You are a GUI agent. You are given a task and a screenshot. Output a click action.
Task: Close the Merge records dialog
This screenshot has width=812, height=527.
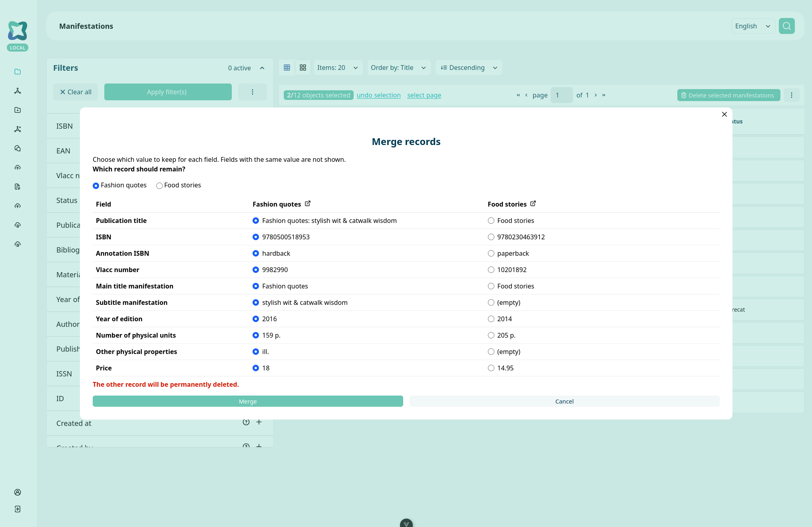pos(724,114)
